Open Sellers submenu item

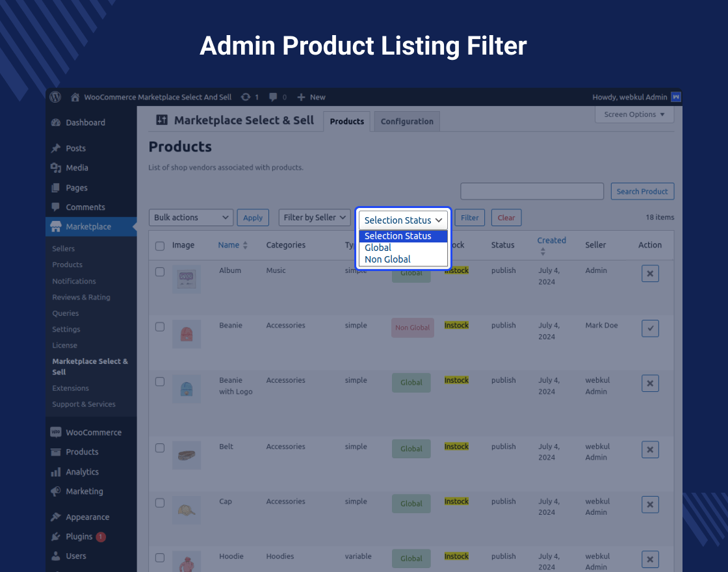(x=63, y=248)
